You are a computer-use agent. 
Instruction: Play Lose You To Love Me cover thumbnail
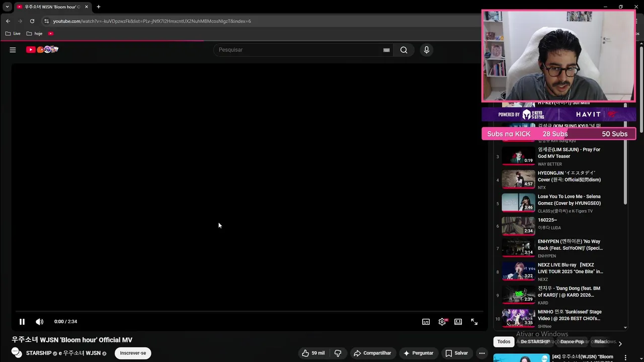[518, 203]
